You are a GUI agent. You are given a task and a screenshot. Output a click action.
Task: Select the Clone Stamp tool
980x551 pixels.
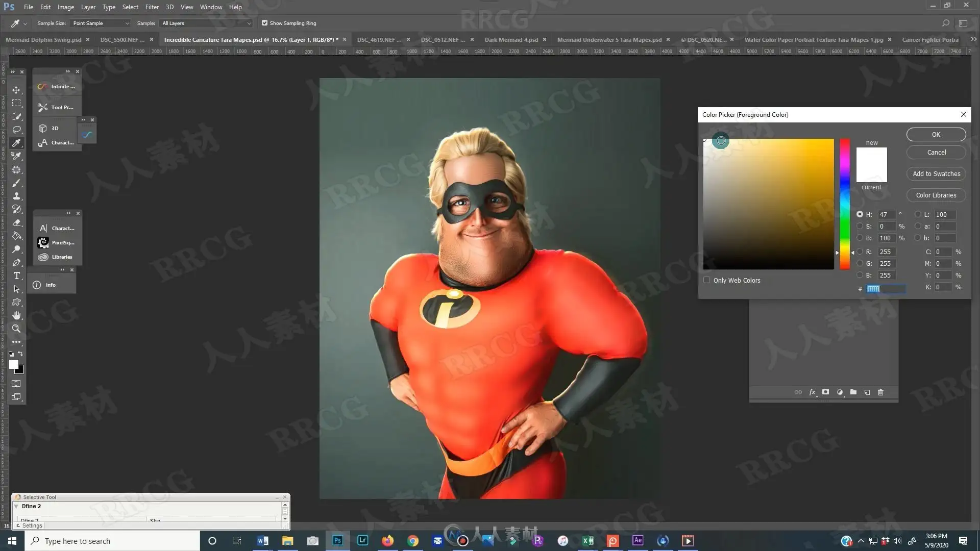tap(16, 196)
